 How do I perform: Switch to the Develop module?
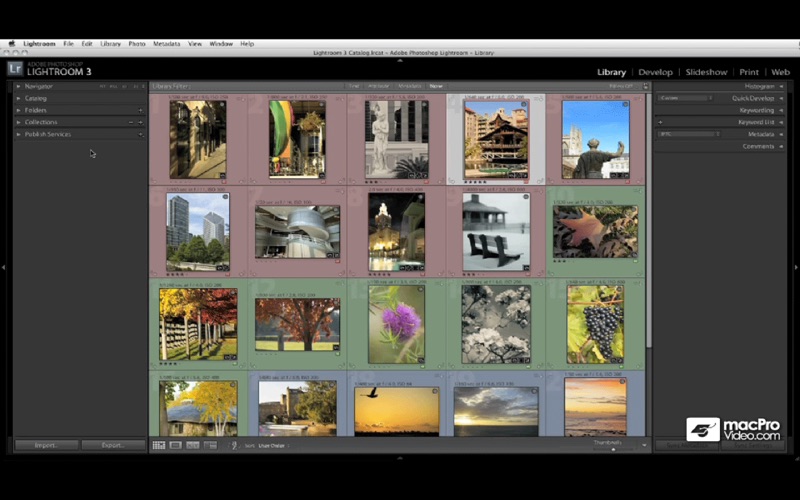pyautogui.click(x=655, y=72)
